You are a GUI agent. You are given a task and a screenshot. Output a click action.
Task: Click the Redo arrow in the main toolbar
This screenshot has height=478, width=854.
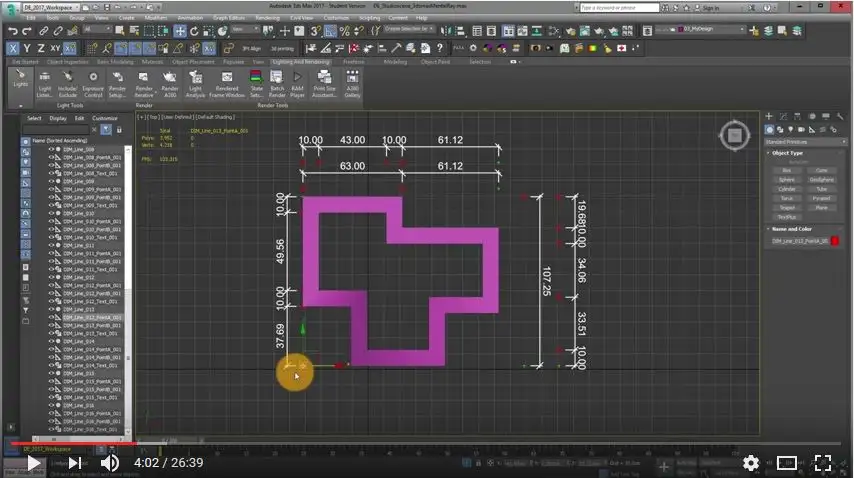click(x=27, y=31)
